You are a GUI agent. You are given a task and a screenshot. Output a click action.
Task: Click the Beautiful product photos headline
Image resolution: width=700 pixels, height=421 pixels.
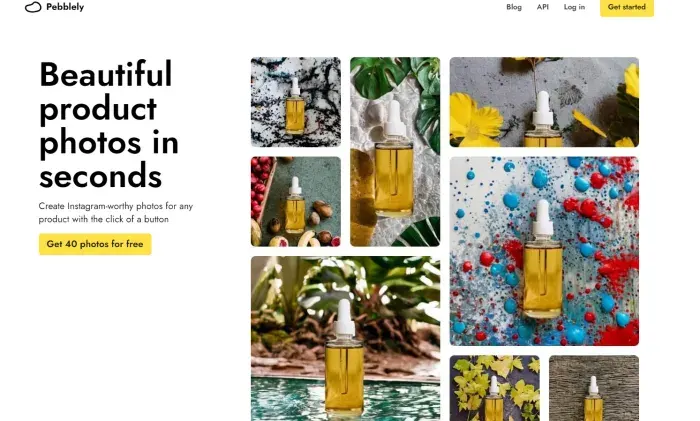coord(109,125)
